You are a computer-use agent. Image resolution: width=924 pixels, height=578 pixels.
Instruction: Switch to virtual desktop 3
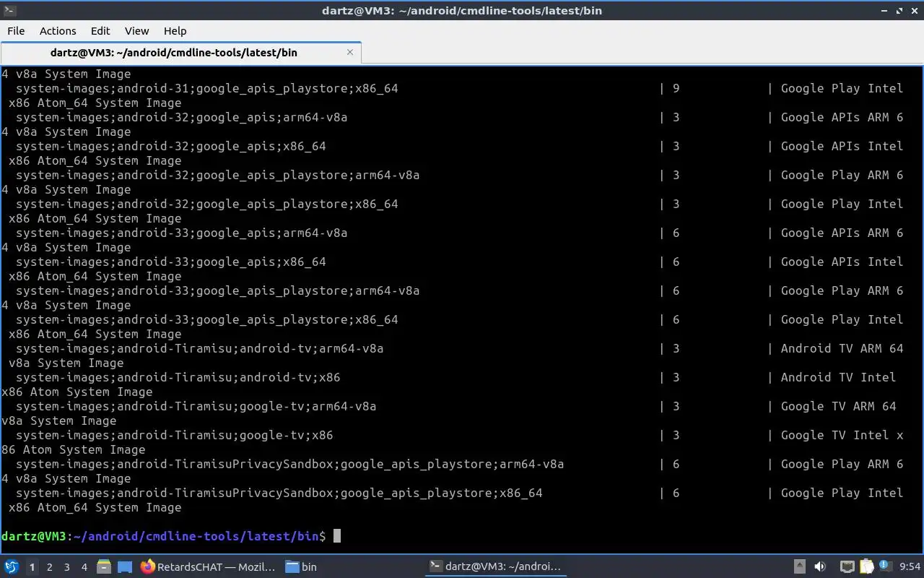click(66, 567)
